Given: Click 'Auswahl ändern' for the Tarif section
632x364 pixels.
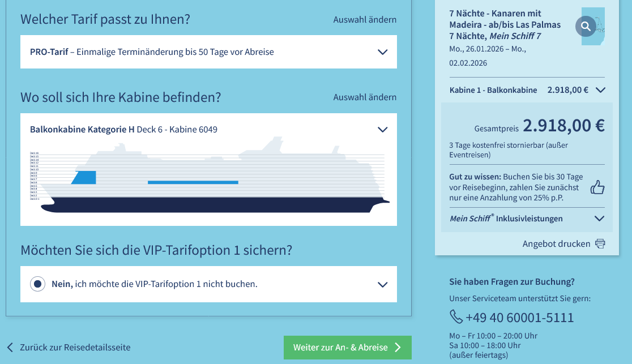Looking at the screenshot, I should coord(365,20).
